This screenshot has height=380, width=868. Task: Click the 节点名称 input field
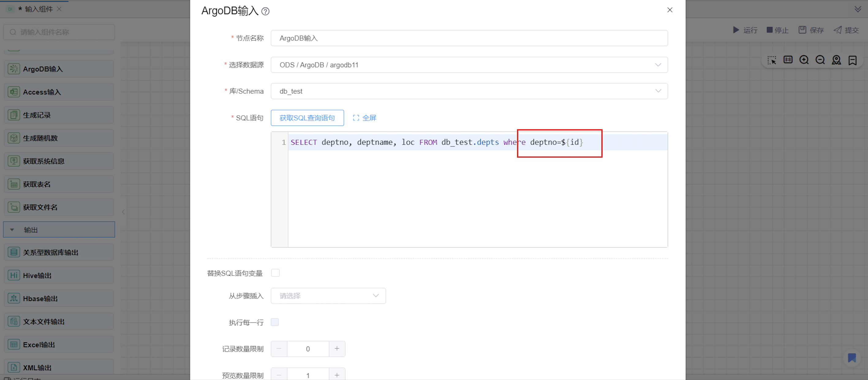coord(469,38)
